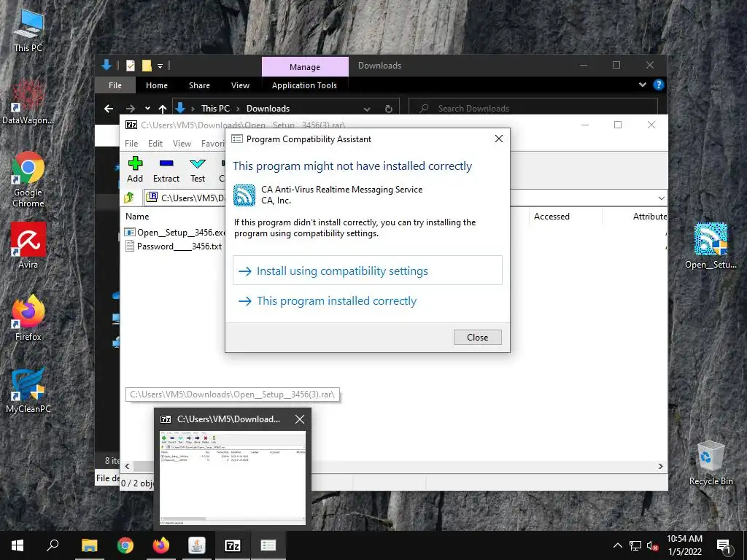
Task: Switch to the Share ribbon tab
Action: (199, 85)
